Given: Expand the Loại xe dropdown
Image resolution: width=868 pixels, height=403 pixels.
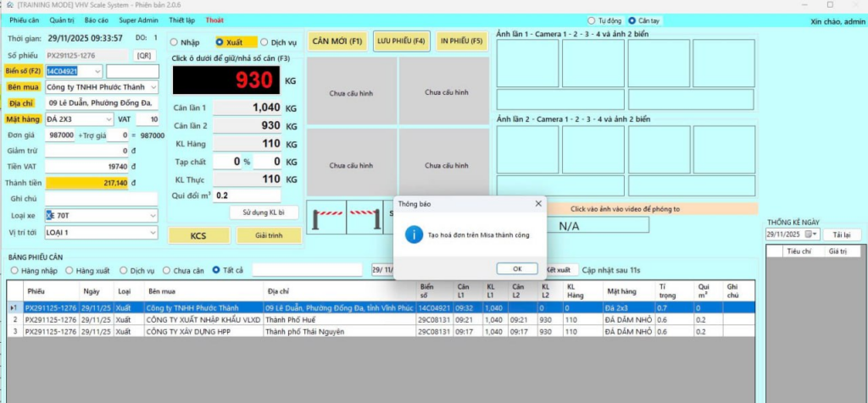Looking at the screenshot, I should coord(153,216).
